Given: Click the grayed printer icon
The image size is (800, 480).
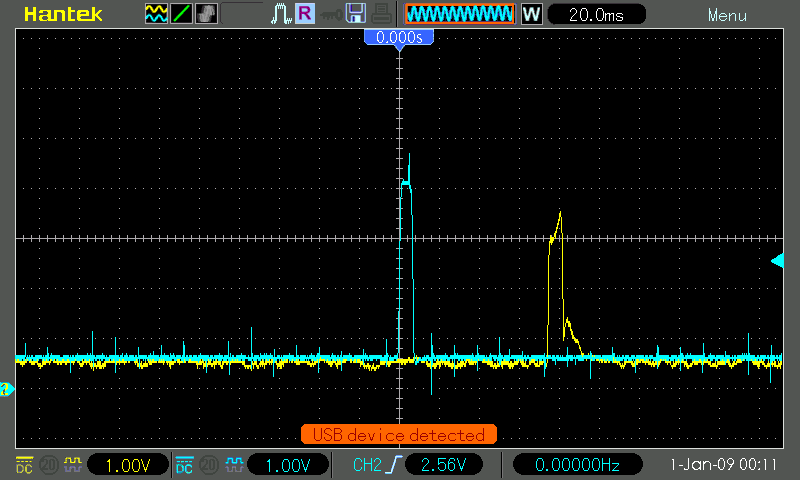Looking at the screenshot, I should tap(382, 14).
